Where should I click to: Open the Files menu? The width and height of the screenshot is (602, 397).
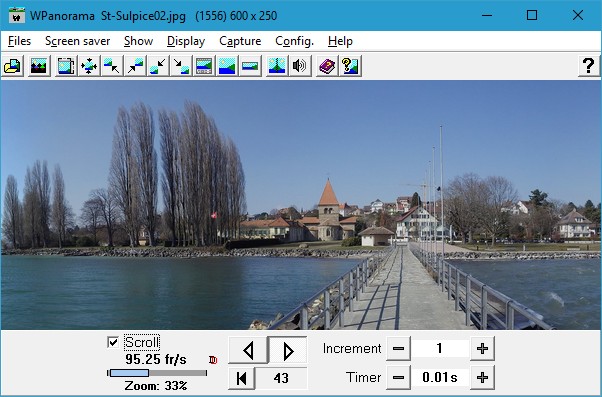click(19, 41)
